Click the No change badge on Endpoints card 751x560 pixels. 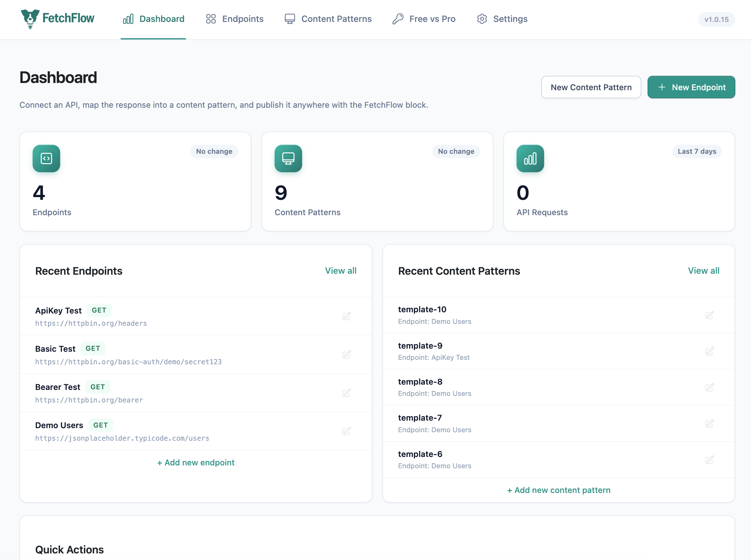pyautogui.click(x=214, y=151)
